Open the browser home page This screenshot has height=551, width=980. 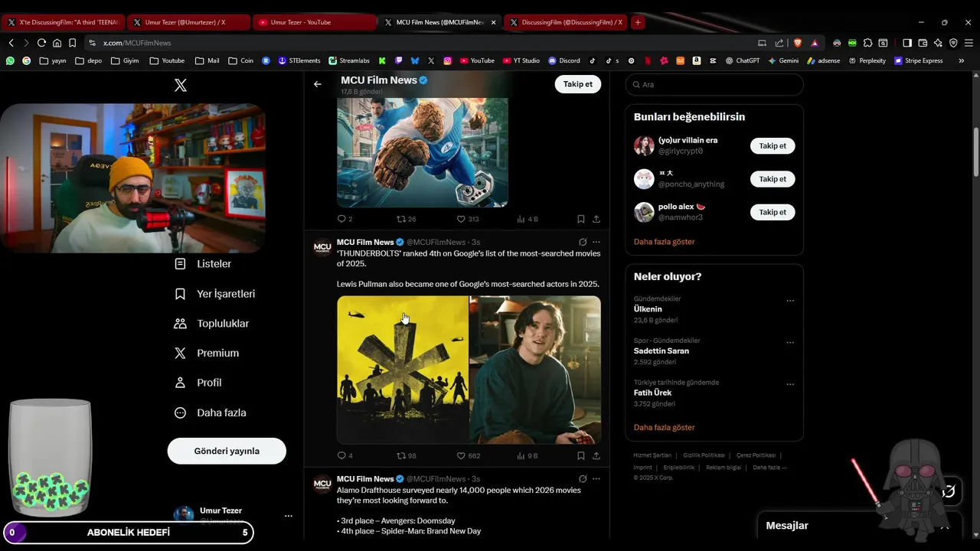[x=57, y=43]
